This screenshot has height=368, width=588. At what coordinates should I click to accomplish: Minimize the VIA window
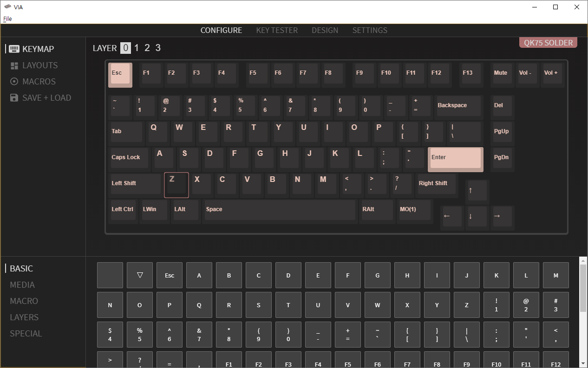[534, 7]
